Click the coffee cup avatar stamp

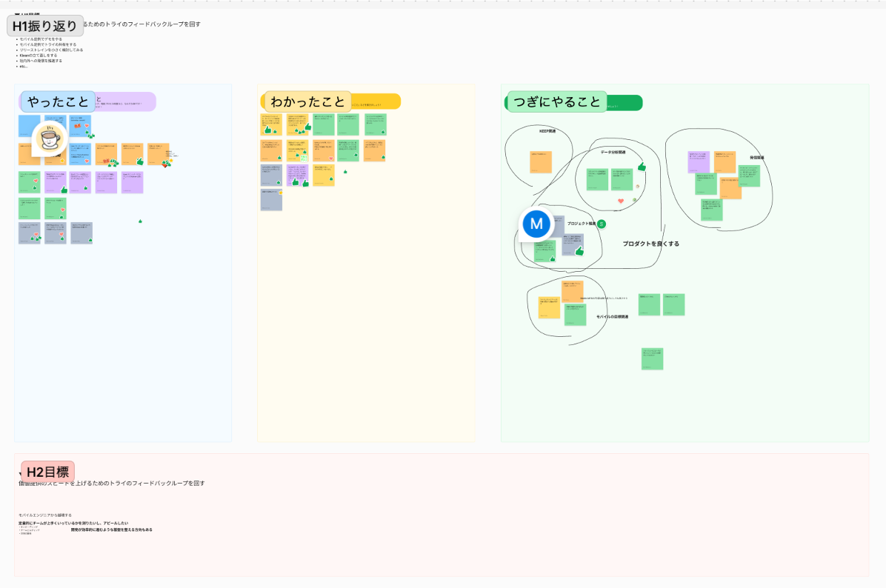tap(50, 138)
